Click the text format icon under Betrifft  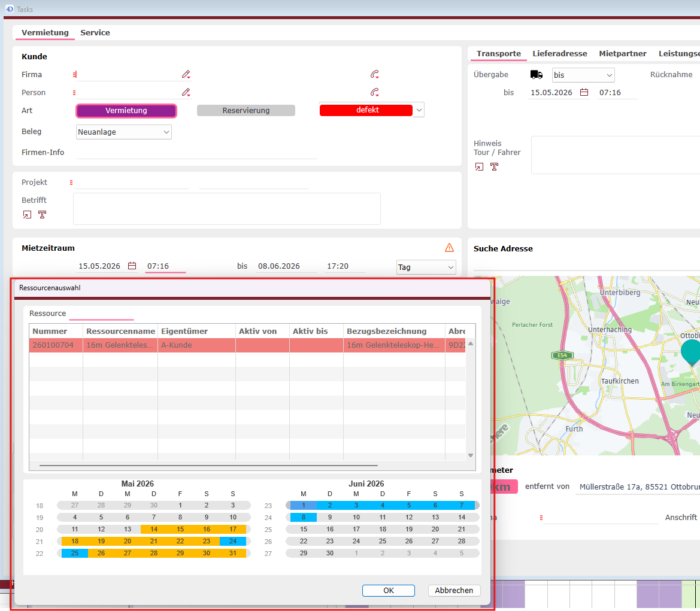(x=42, y=215)
